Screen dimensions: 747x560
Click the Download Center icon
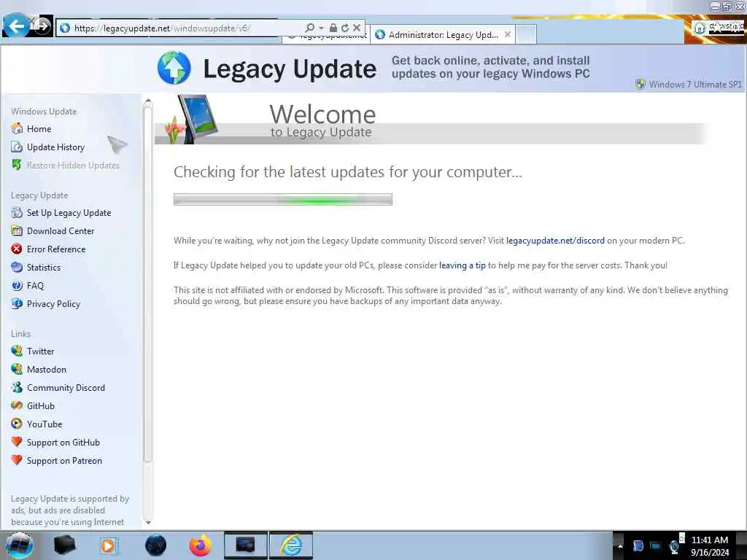[x=17, y=231]
